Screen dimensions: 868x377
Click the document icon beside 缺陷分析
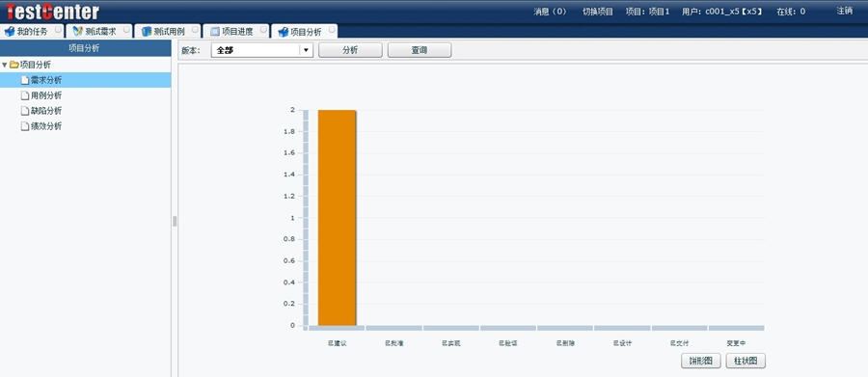pos(25,111)
